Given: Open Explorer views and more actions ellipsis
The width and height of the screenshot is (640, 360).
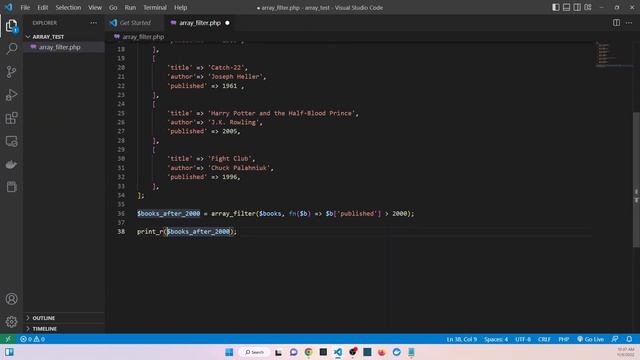Looking at the screenshot, I should coord(93,23).
